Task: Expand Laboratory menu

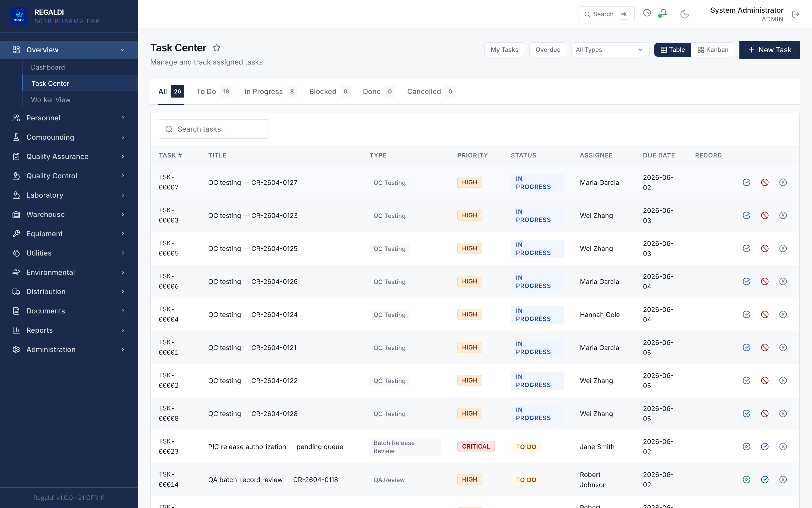Action: click(69, 195)
